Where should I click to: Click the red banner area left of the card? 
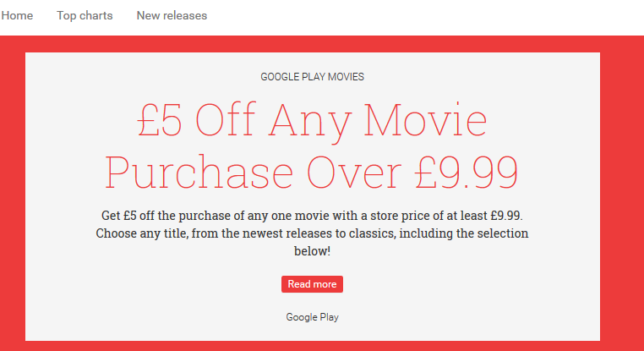[x=13, y=193]
